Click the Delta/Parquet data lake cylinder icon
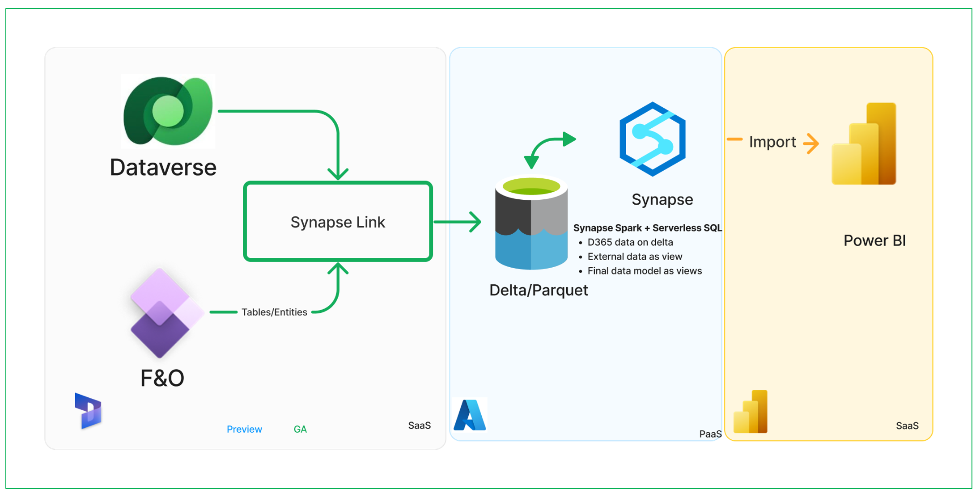This screenshot has height=497, width=980. [x=531, y=223]
